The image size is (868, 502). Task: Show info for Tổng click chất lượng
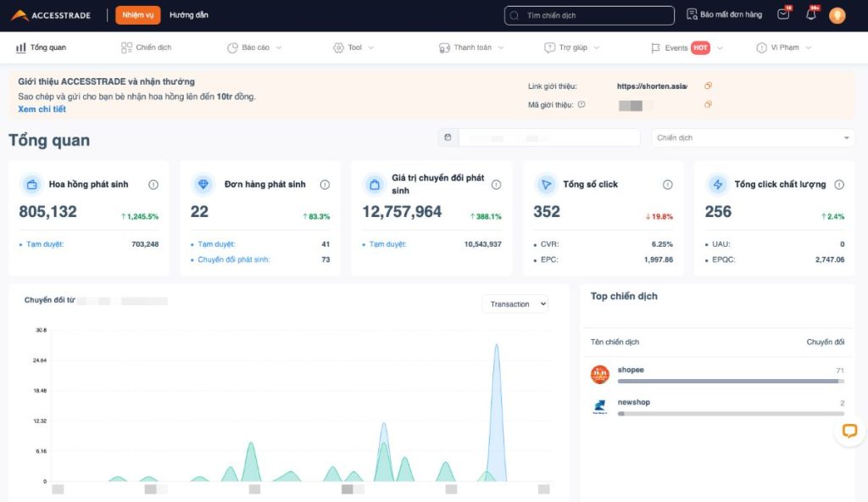point(839,185)
